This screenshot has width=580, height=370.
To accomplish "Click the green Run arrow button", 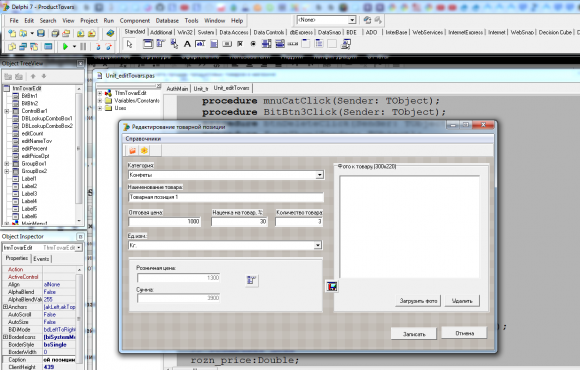I will click(65, 46).
